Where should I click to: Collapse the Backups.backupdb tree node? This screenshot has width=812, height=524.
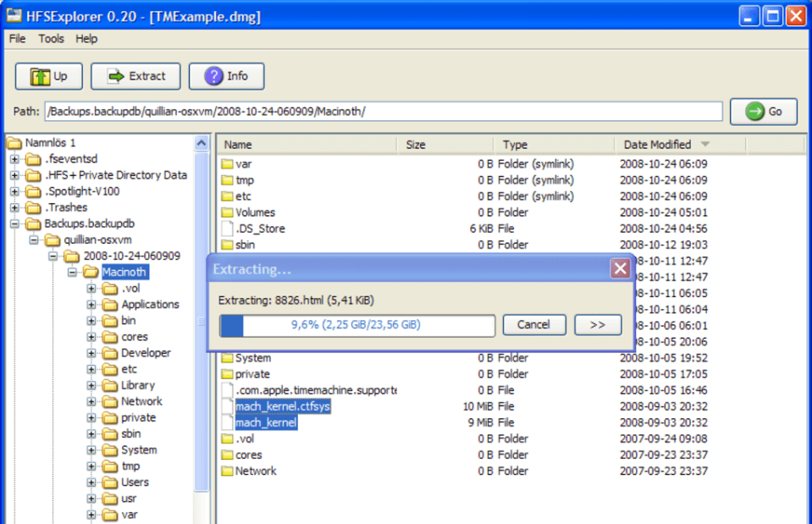pyautogui.click(x=14, y=223)
